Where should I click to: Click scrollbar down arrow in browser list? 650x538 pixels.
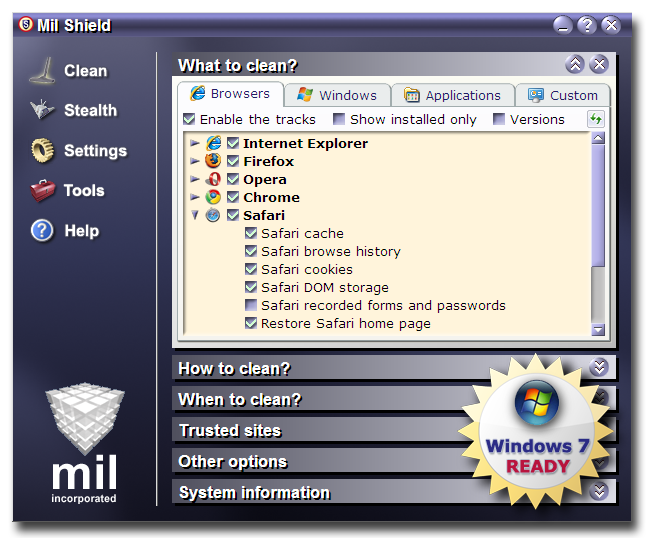coord(598,330)
